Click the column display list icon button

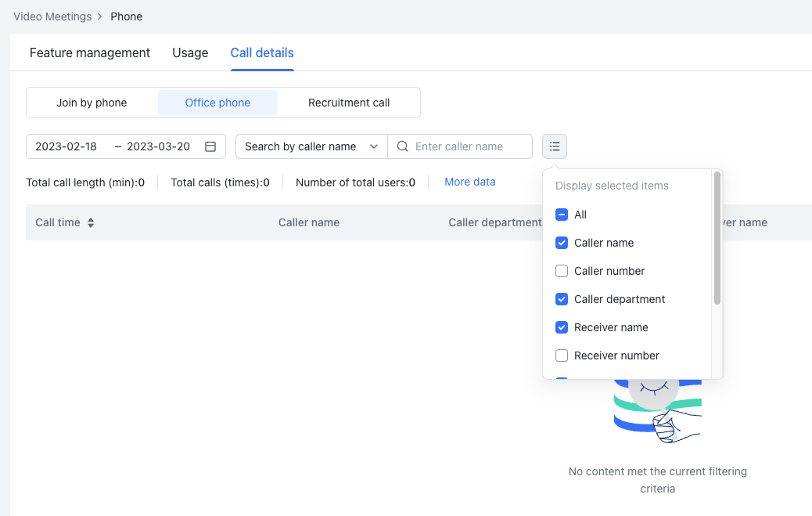tap(554, 146)
